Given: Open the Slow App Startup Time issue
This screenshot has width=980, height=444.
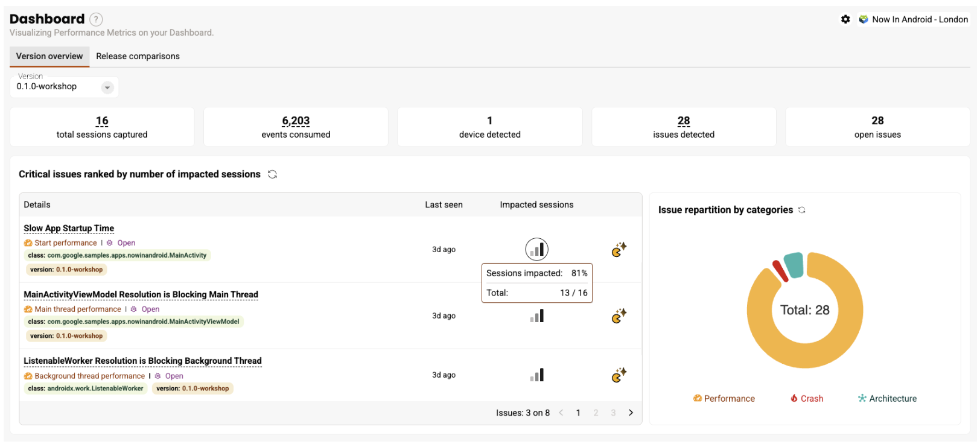Looking at the screenshot, I should [x=69, y=228].
